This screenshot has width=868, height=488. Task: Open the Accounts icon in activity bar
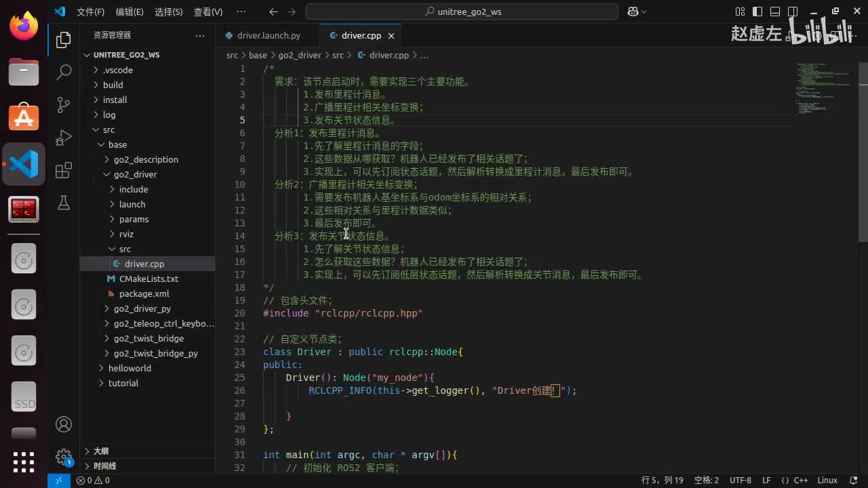(x=64, y=424)
